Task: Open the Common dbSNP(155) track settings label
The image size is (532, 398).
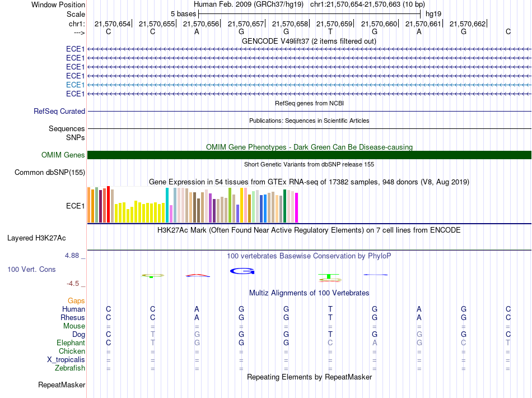Action: [x=49, y=173]
